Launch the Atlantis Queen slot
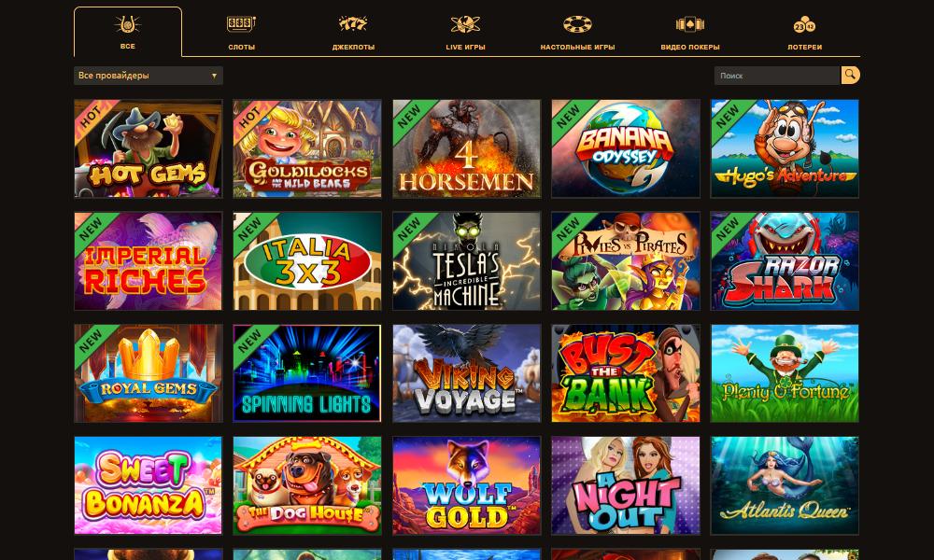The width and height of the screenshot is (934, 560). point(785,485)
